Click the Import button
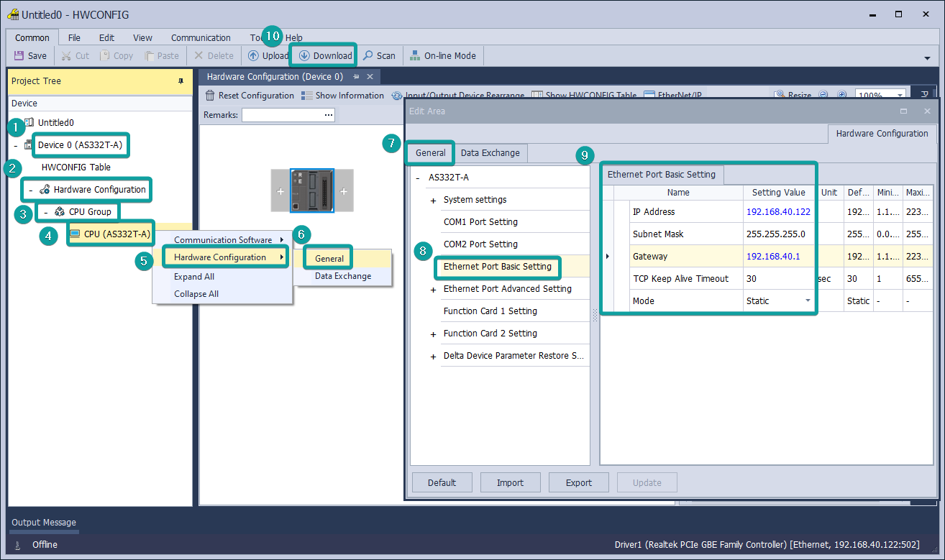 [x=510, y=482]
